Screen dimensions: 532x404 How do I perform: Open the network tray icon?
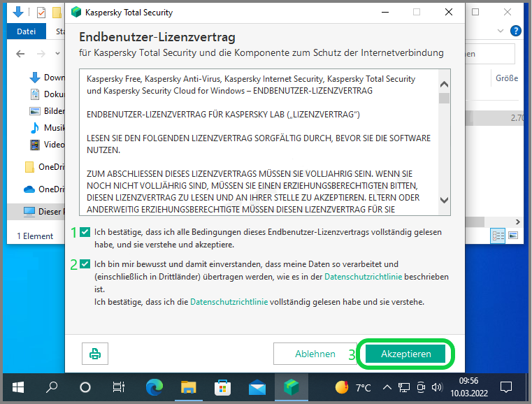(404, 387)
